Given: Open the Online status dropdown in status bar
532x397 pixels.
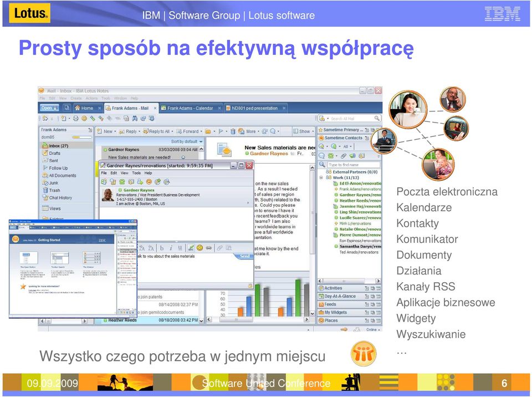Looking at the screenshot, I should 373,329.
